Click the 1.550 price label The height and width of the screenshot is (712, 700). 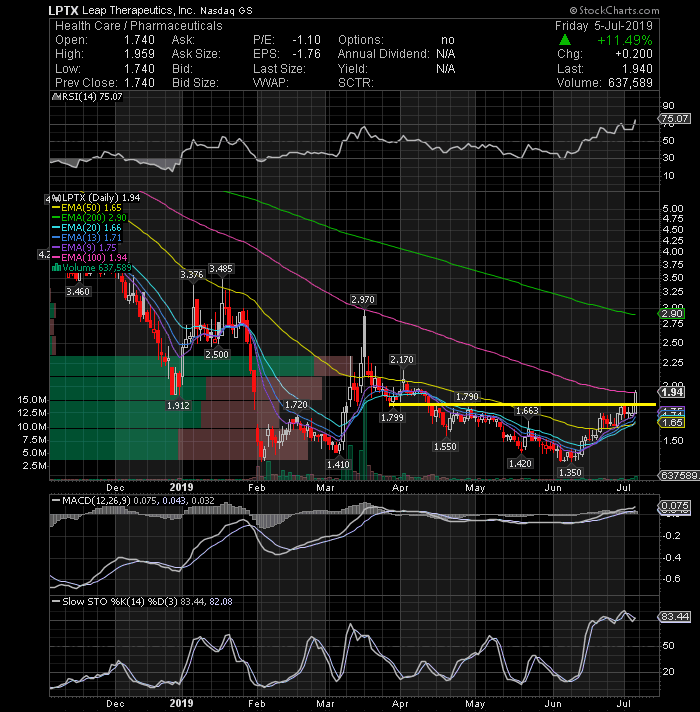[445, 447]
